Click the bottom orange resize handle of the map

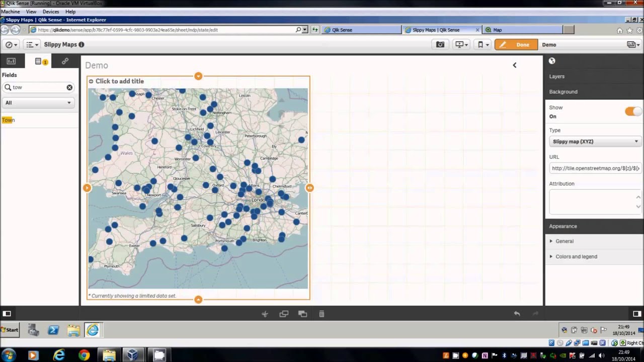(198, 300)
